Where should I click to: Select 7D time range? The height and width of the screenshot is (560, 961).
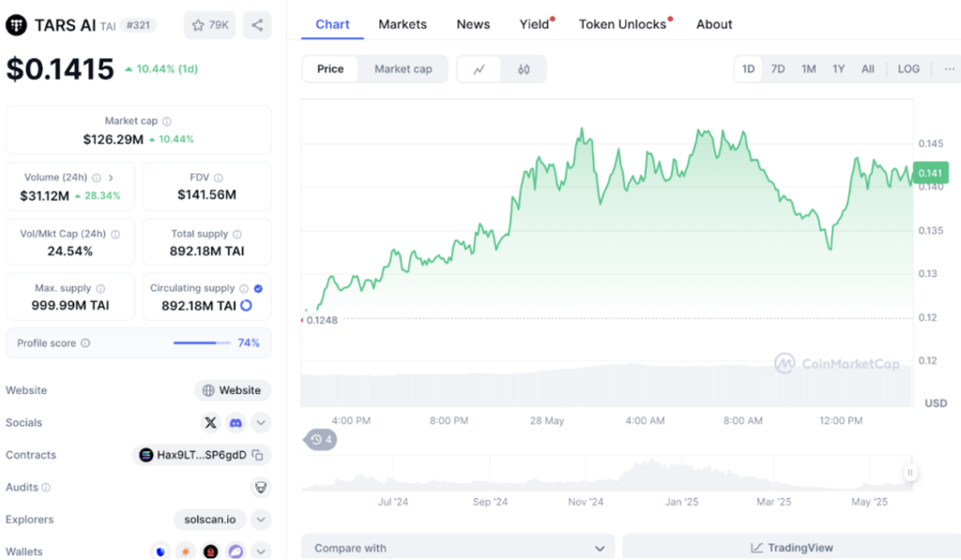[778, 69]
